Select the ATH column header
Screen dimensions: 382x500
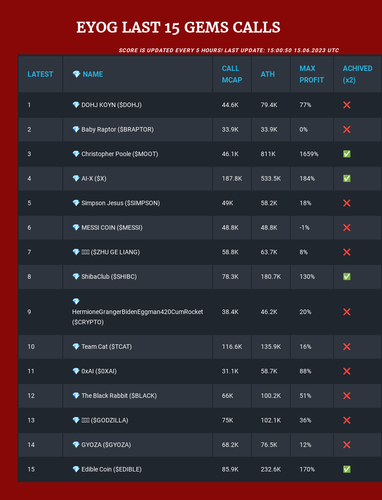[x=268, y=74]
